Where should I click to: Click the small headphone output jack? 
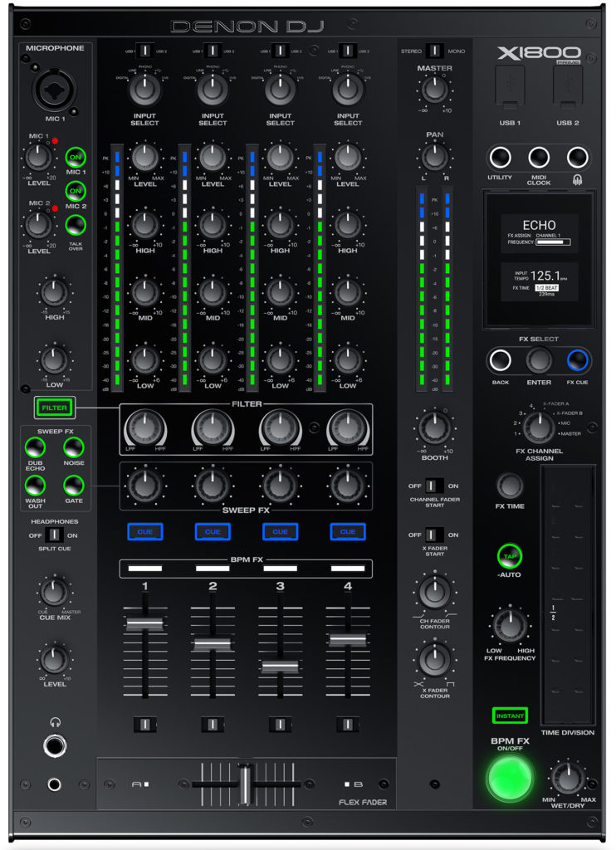(54, 784)
